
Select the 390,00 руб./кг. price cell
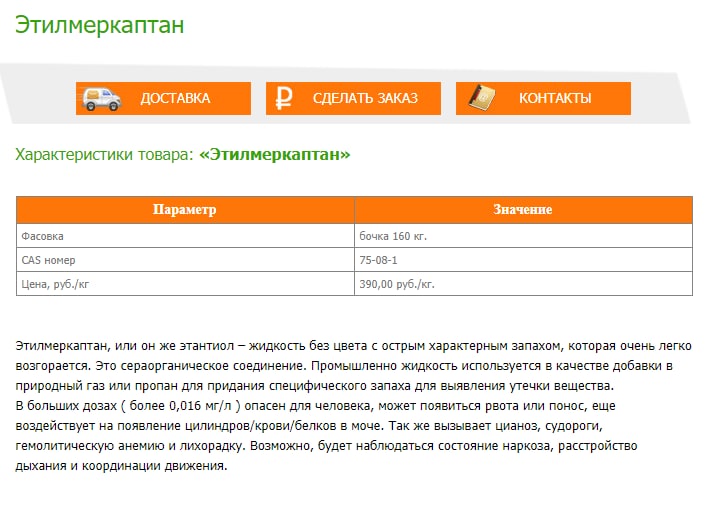point(523,284)
